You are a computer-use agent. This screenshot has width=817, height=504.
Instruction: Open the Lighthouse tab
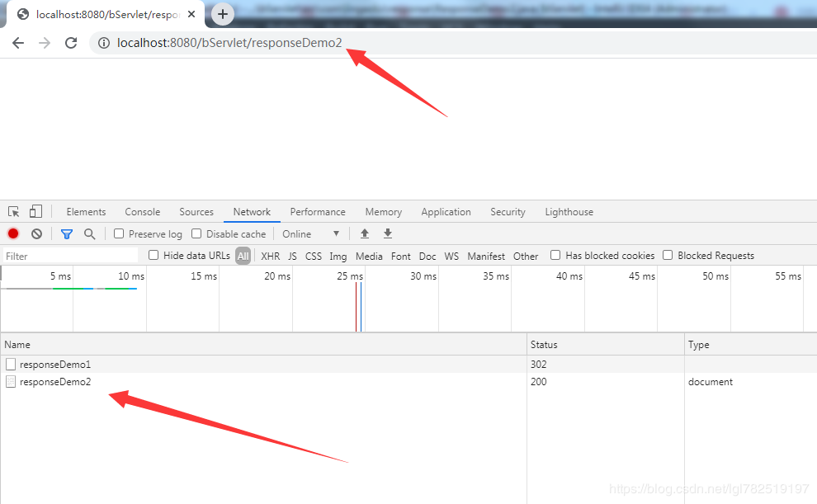click(569, 212)
